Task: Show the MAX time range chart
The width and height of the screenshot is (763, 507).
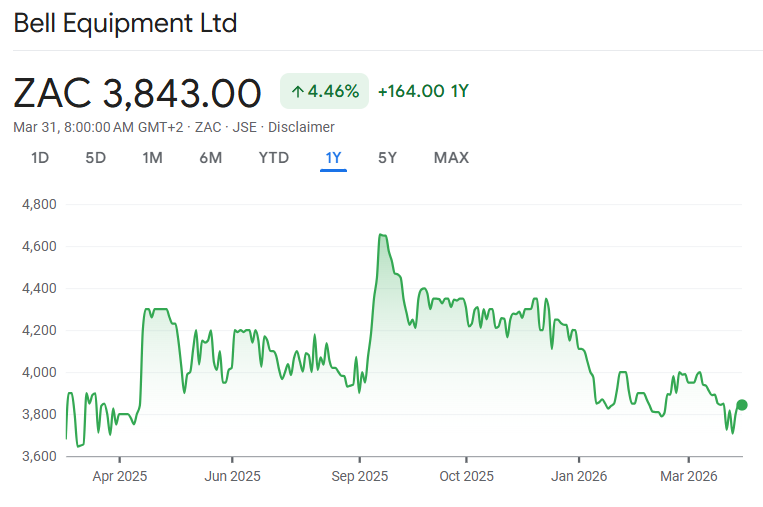Action: coord(451,158)
